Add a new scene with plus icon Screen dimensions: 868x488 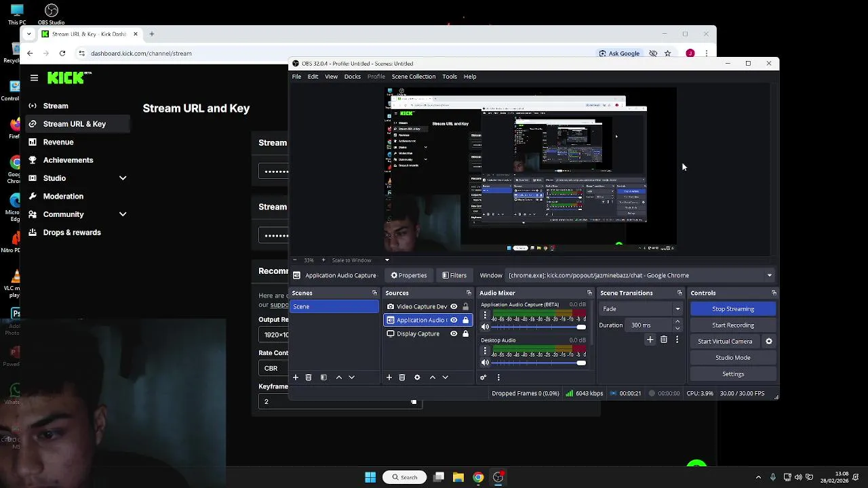coord(296,378)
